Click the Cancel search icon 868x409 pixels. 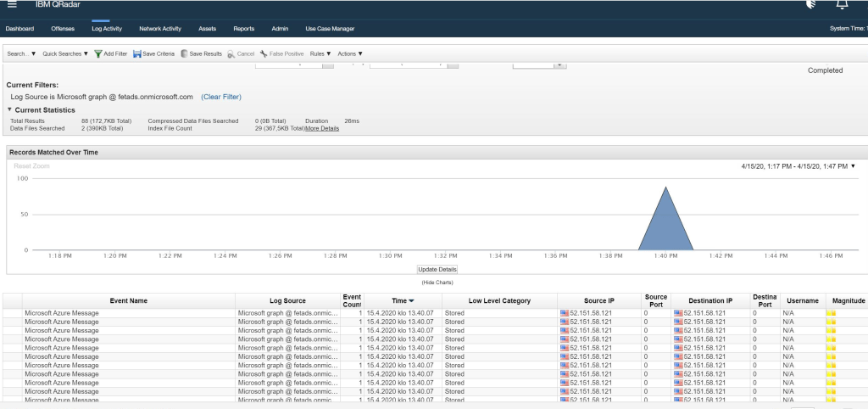tap(231, 53)
